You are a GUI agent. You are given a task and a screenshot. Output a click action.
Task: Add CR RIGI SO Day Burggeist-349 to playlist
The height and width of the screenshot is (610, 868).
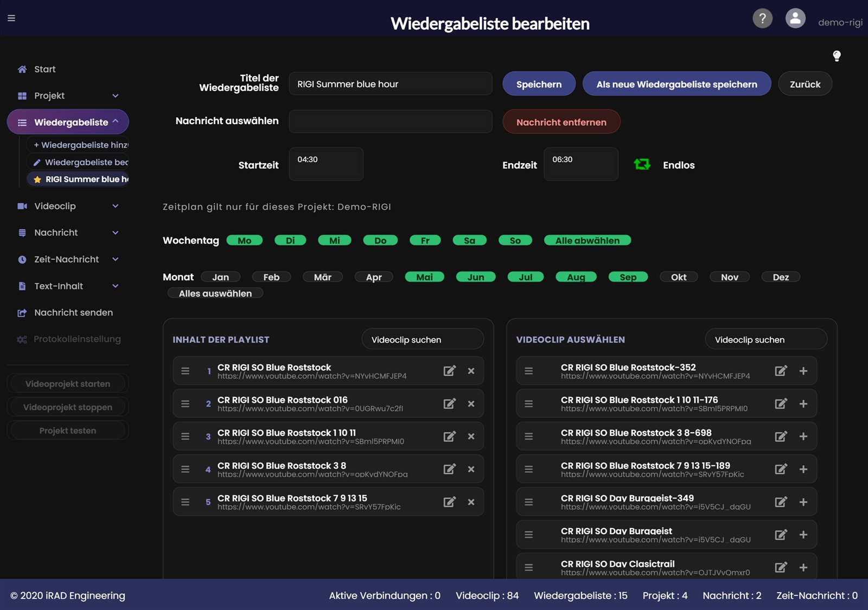(803, 502)
